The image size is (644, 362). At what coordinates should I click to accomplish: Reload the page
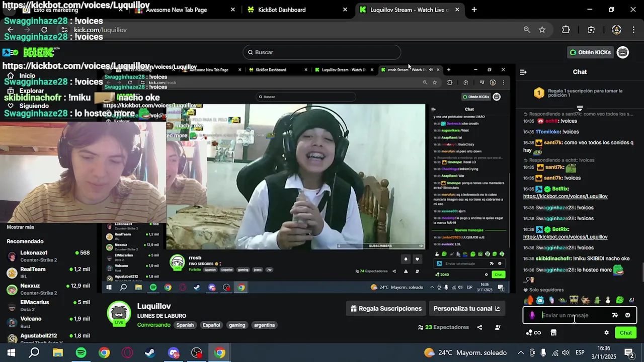[44, 30]
